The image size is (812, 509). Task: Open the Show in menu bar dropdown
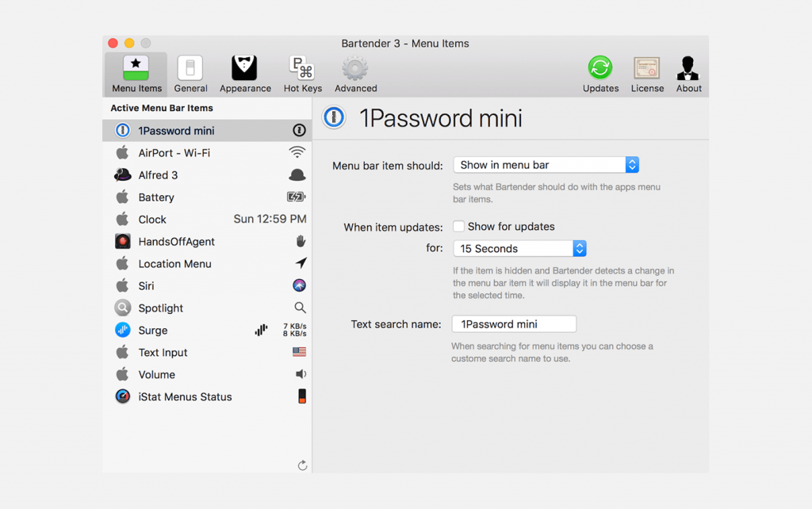click(x=546, y=165)
